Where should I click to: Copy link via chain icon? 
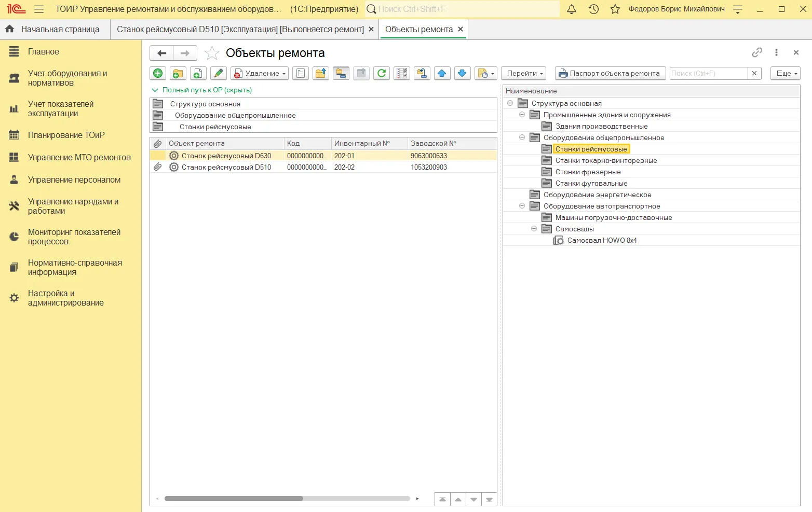(757, 52)
